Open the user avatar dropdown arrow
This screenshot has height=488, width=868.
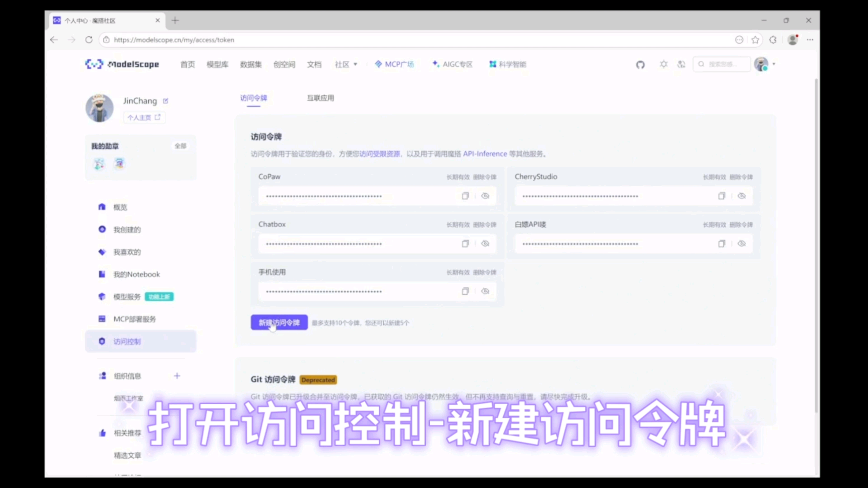coord(774,64)
